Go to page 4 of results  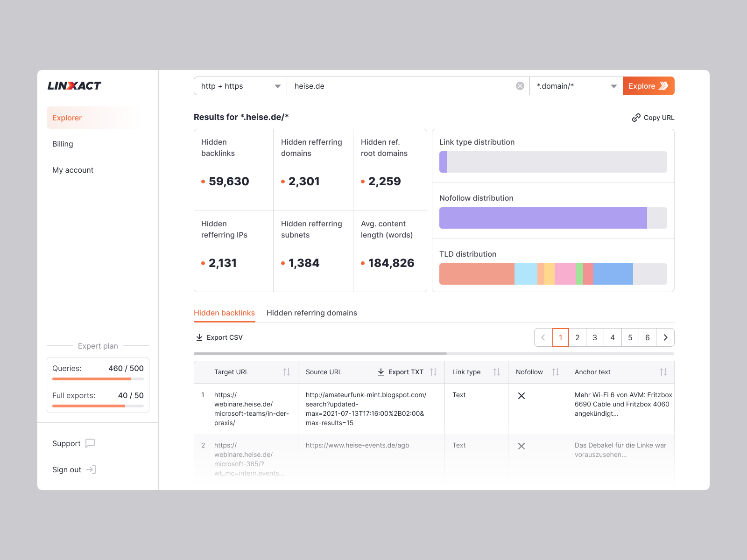click(x=613, y=337)
